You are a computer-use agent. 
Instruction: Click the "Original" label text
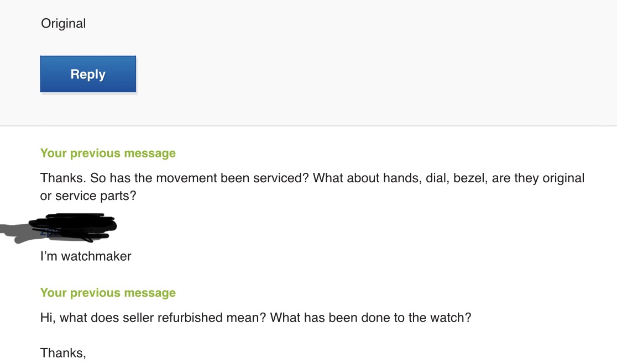click(63, 24)
